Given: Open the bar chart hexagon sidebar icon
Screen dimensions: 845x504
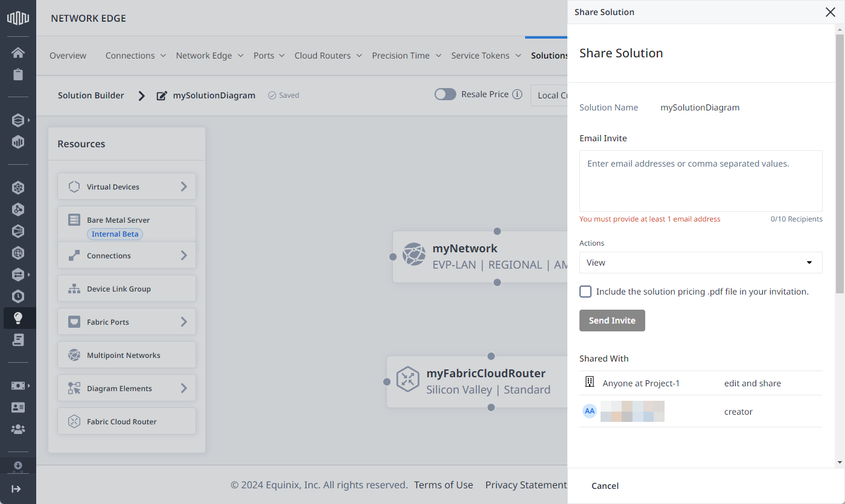Looking at the screenshot, I should pyautogui.click(x=18, y=142).
